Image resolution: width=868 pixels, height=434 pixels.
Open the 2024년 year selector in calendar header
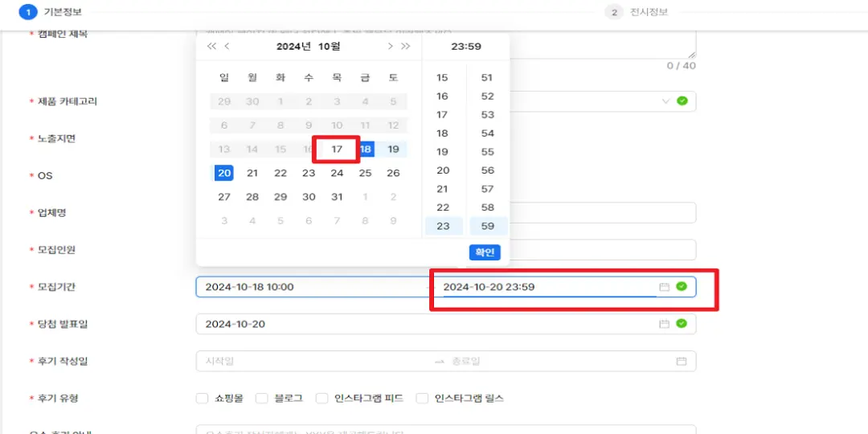(293, 47)
